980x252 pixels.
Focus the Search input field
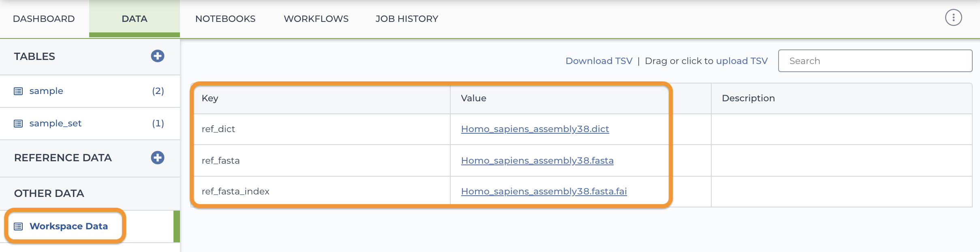[x=875, y=61]
